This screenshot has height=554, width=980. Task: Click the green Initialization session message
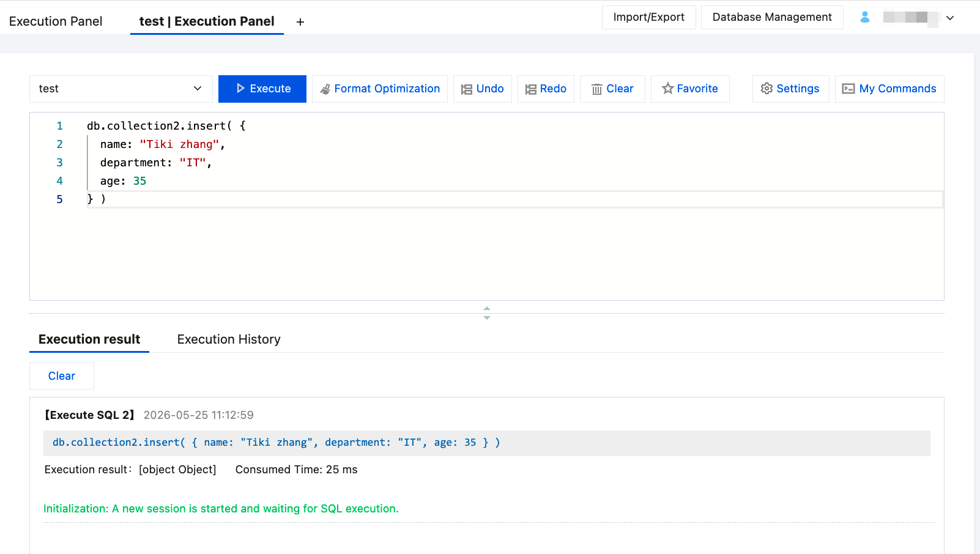(221, 509)
